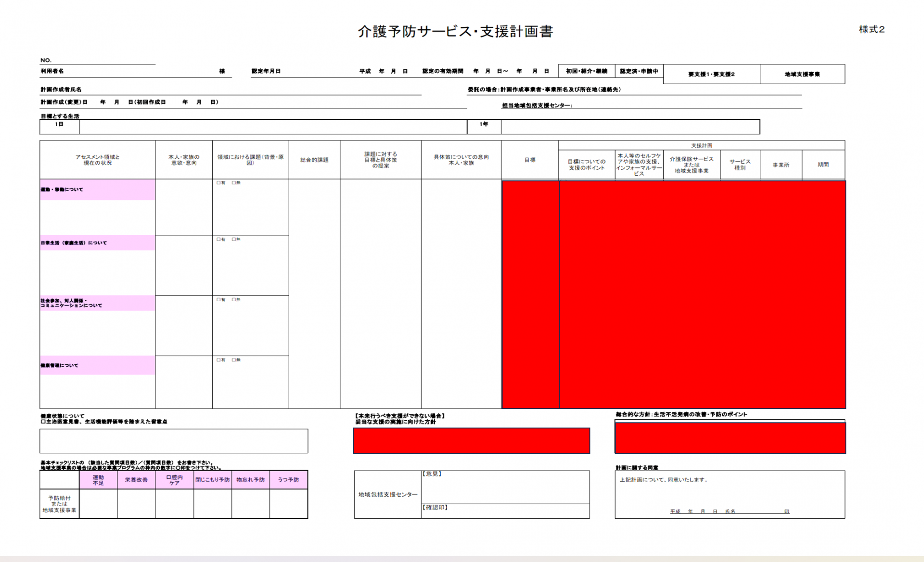924x562 pixels.
Task: Select the 初回・紹介・継続 option cell
Action: coord(586,71)
